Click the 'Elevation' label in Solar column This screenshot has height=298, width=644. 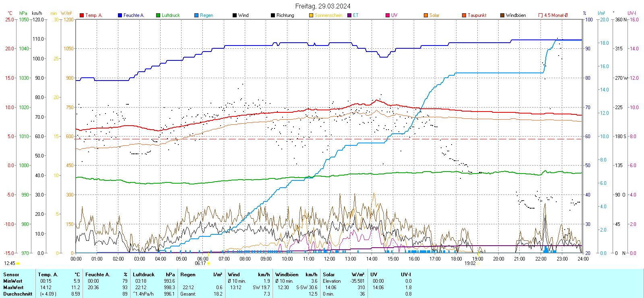(332, 281)
